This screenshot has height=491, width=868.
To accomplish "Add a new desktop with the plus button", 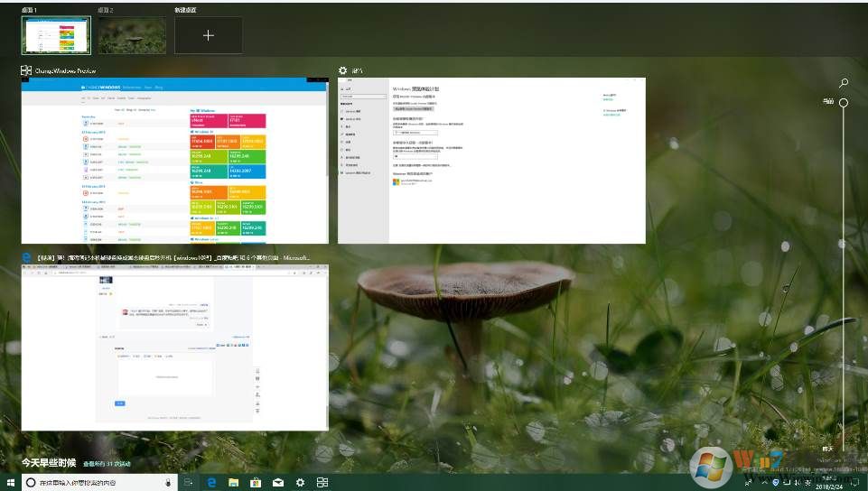I will point(208,35).
